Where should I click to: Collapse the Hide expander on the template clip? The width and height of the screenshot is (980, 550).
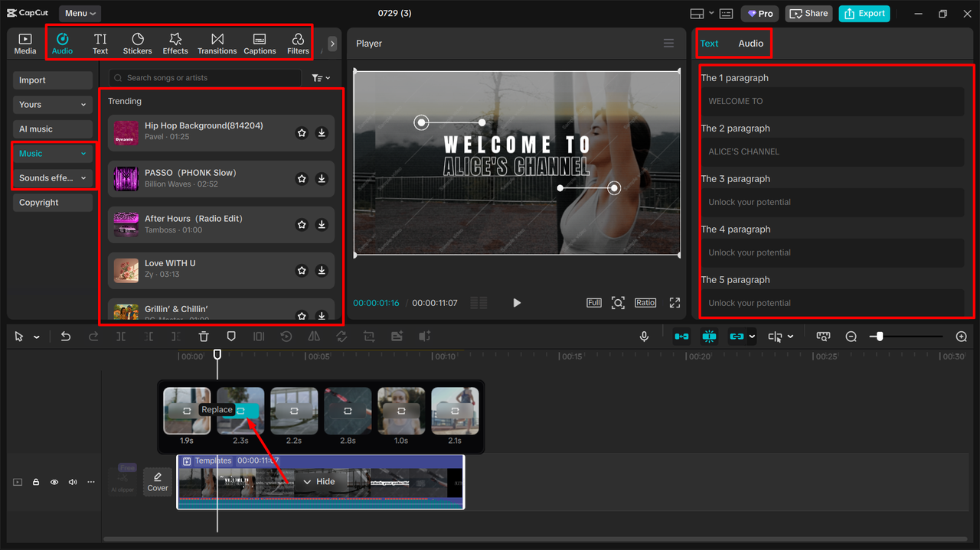tap(320, 481)
